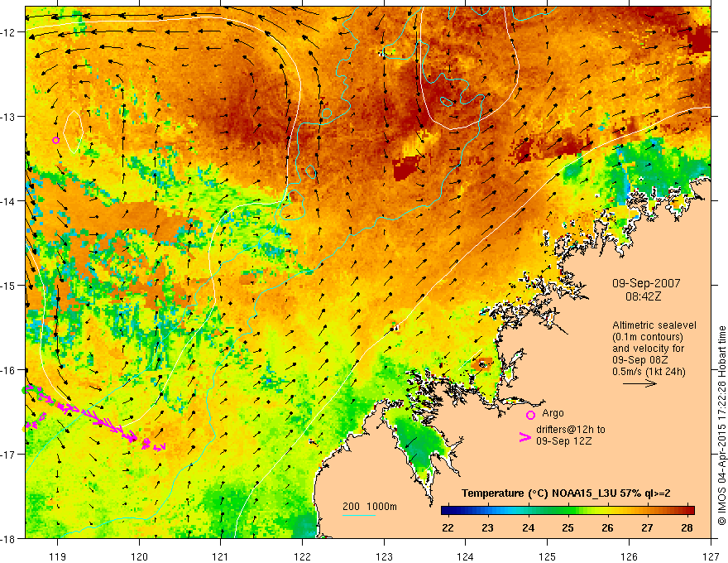The image size is (728, 563).
Task: Click latitude axis label -18
Action: [x=9, y=538]
